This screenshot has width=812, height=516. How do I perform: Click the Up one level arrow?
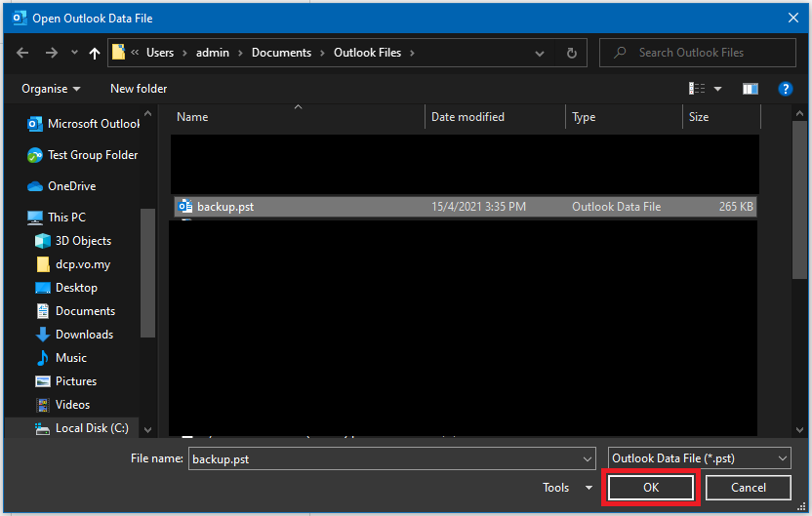[x=94, y=53]
